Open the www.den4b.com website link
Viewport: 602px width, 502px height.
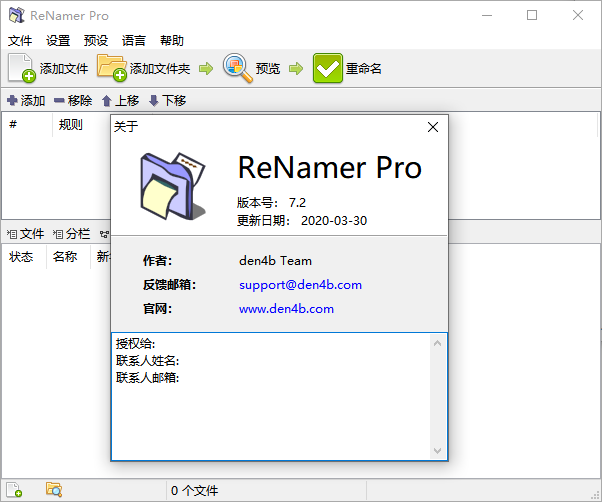[x=286, y=309]
